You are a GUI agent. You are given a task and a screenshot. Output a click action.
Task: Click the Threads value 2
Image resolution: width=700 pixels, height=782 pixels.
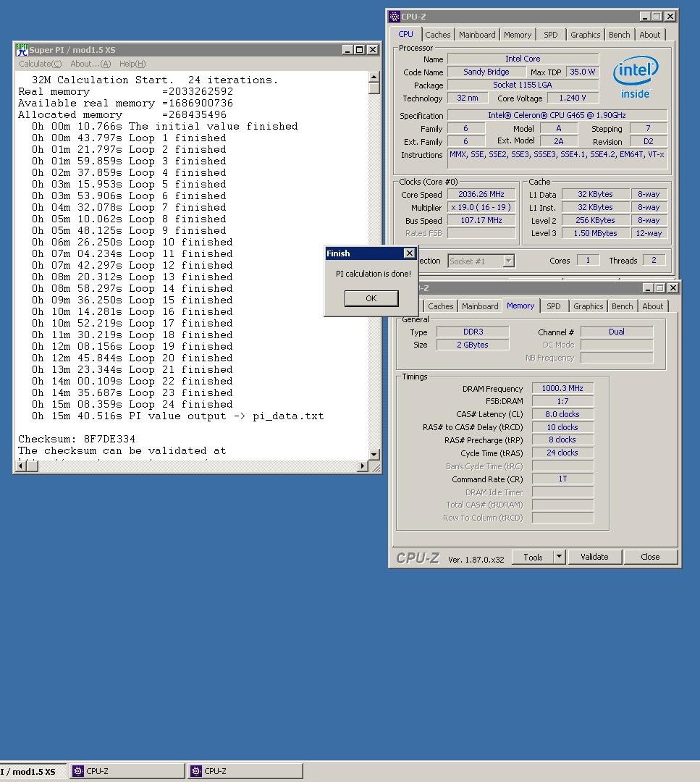point(654,261)
